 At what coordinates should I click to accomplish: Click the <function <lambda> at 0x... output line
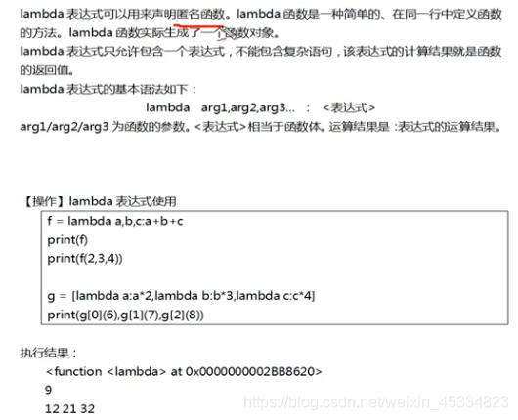pos(184,372)
